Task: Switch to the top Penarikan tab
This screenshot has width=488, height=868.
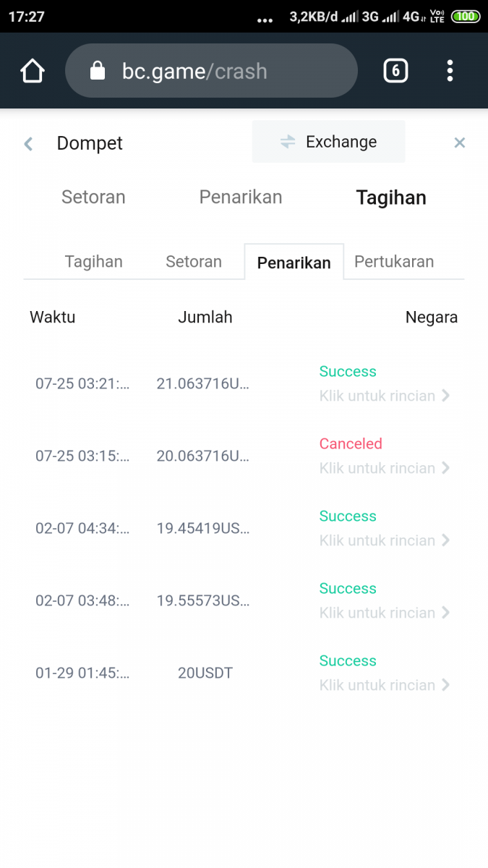Action: click(241, 197)
